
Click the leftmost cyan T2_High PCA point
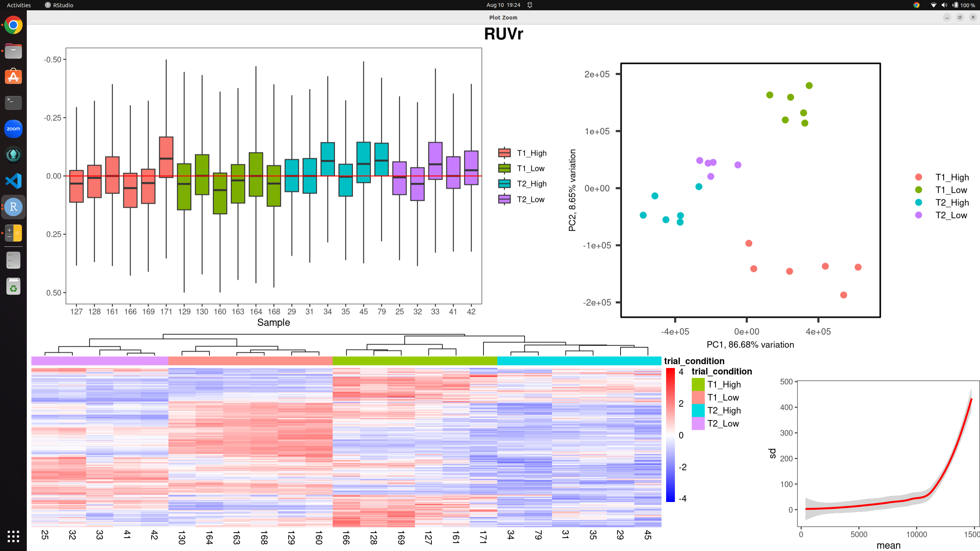[643, 215]
